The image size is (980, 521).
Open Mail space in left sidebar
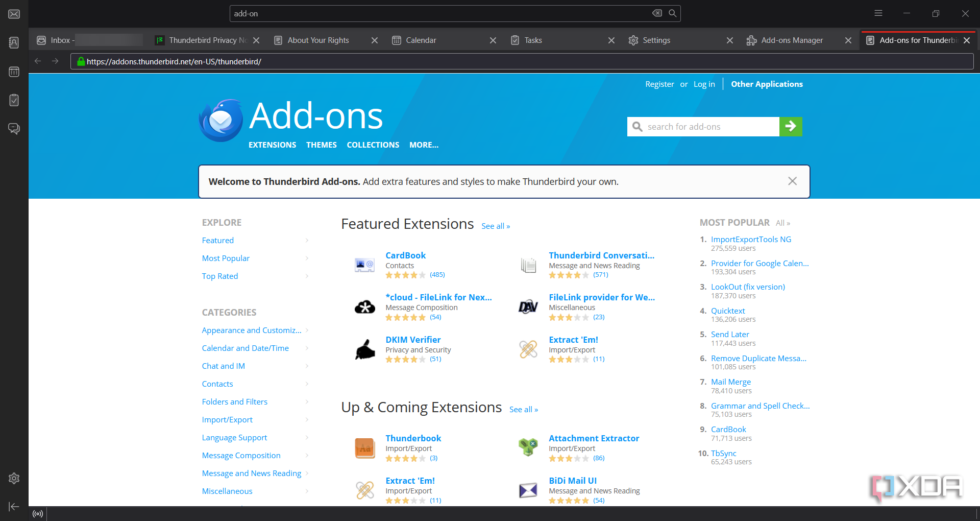point(14,14)
